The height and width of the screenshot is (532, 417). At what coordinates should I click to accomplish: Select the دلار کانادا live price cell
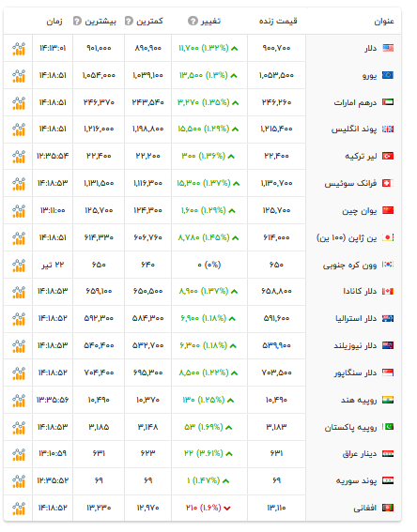click(x=276, y=292)
